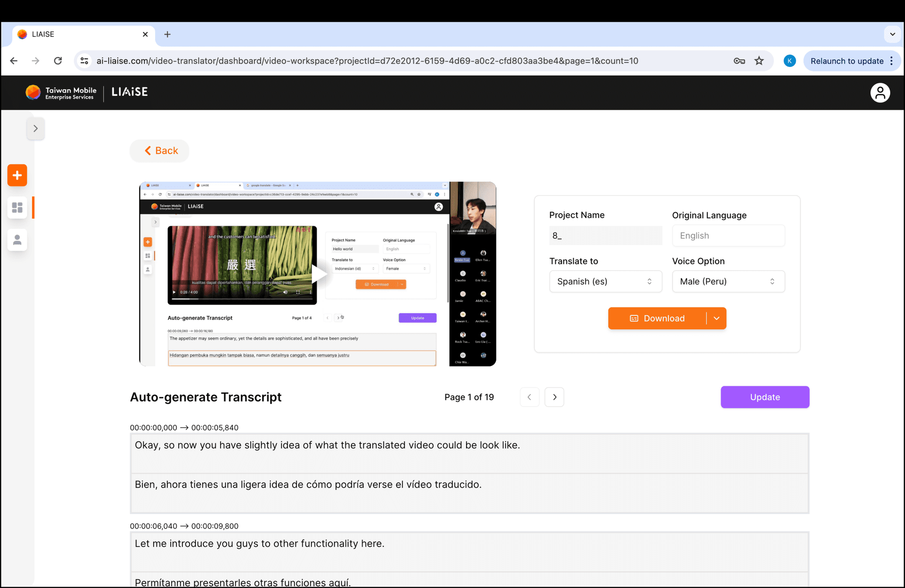Open the site information icon in address bar
This screenshot has width=905, height=588.
(x=84, y=61)
